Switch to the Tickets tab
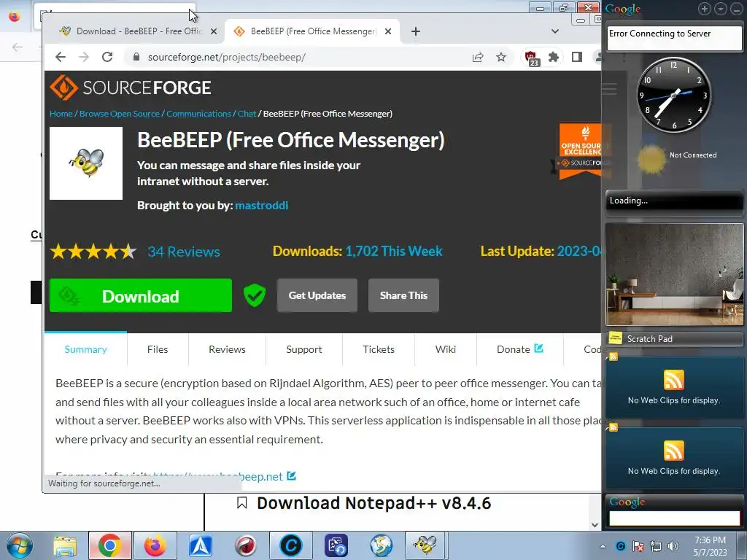The height and width of the screenshot is (560, 747). coord(379,349)
